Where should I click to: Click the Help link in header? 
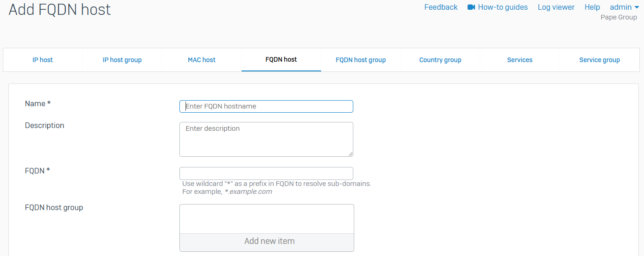point(592,7)
